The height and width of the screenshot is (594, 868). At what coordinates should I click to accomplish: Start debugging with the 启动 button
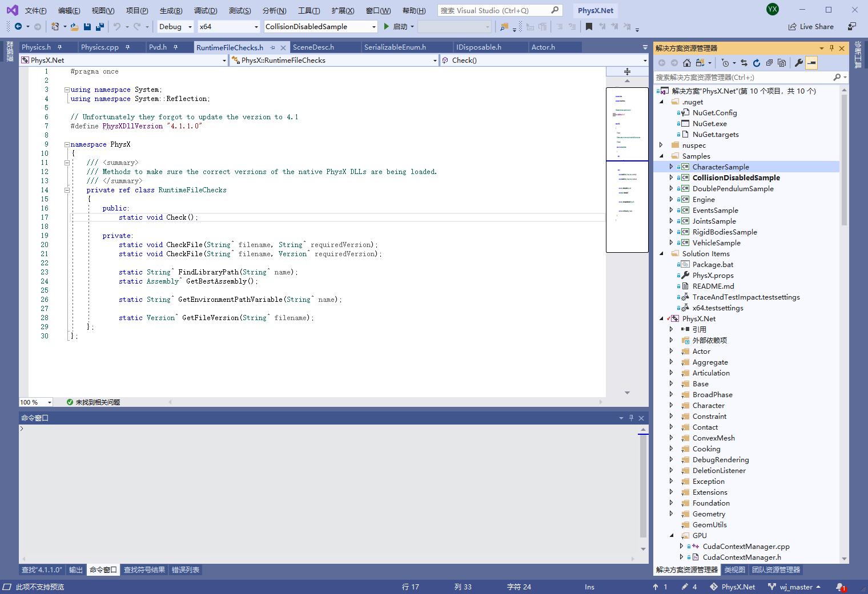click(x=399, y=26)
